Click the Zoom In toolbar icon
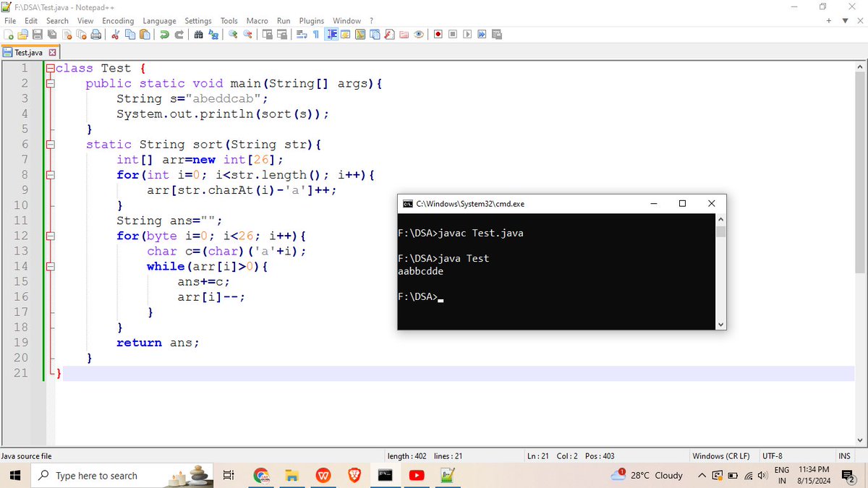The width and height of the screenshot is (868, 488). [x=232, y=35]
